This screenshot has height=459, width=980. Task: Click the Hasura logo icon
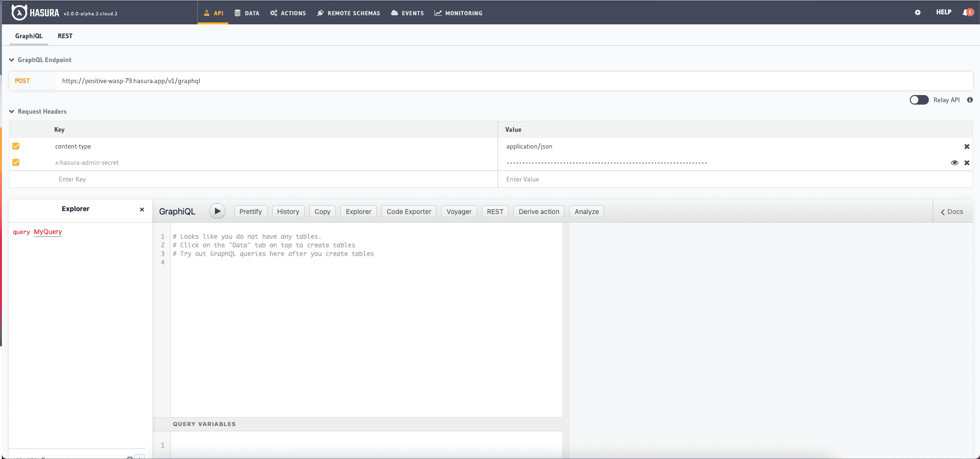[x=19, y=12]
